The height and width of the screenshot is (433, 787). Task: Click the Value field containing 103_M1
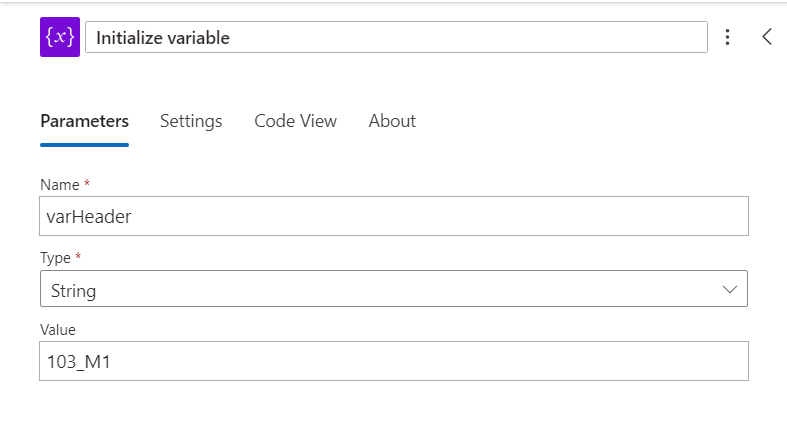coord(394,361)
